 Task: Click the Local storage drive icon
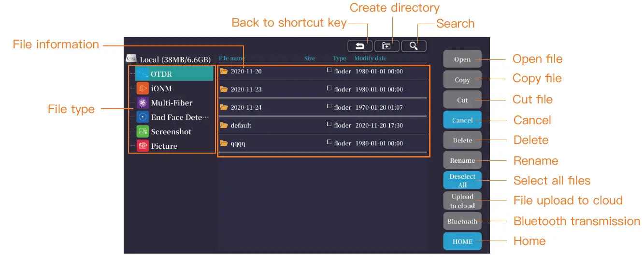[x=131, y=58]
